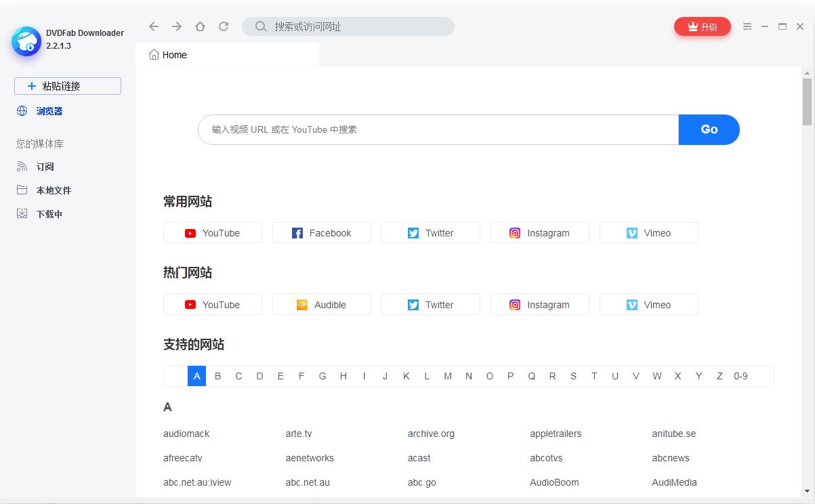Screen dimensions: 815x504
Task: Refresh the current page
Action: pyautogui.click(x=224, y=26)
